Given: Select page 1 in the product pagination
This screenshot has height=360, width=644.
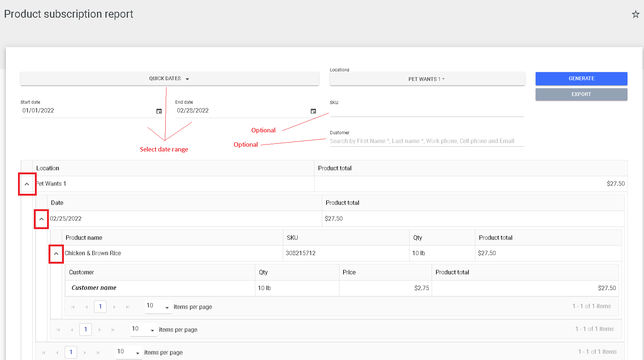Looking at the screenshot, I should click(x=86, y=329).
